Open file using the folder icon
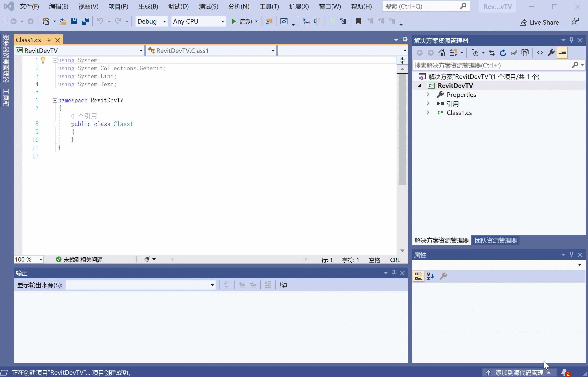 [63, 22]
